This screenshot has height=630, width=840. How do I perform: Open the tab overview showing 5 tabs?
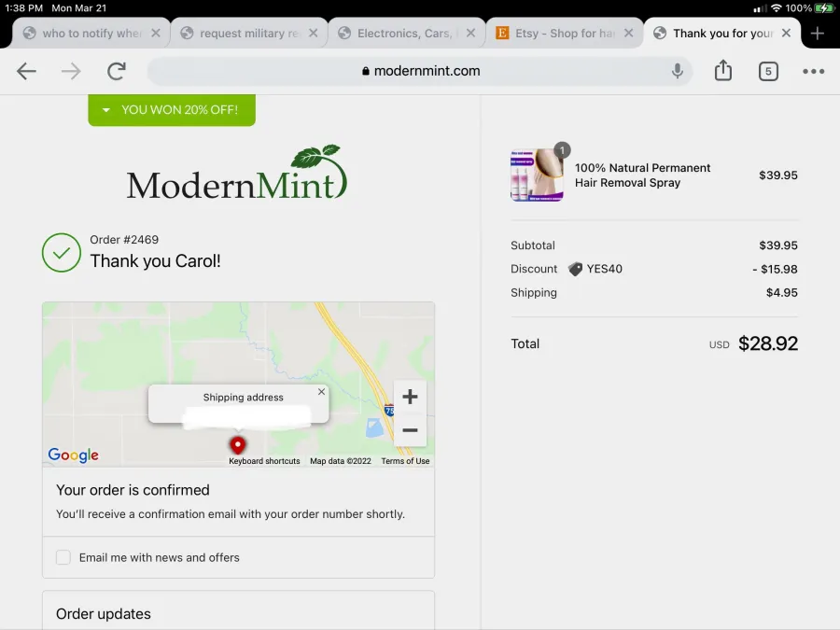click(768, 71)
